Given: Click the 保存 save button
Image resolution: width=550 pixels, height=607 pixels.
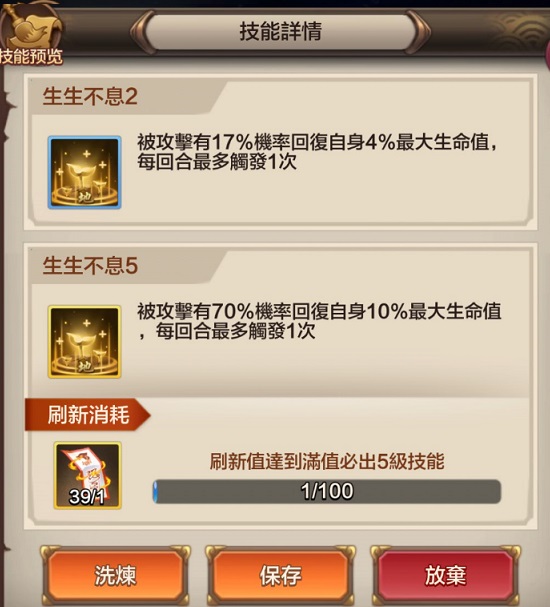Looking at the screenshot, I should 281,576.
